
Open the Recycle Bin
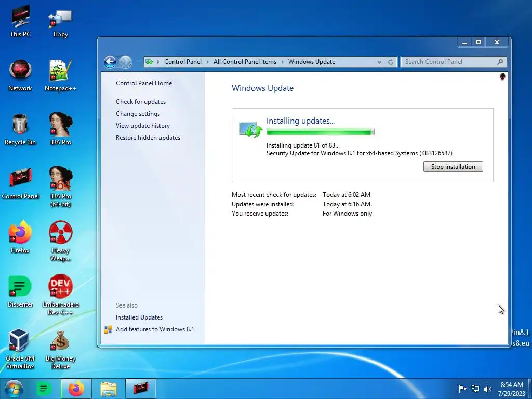click(20, 129)
